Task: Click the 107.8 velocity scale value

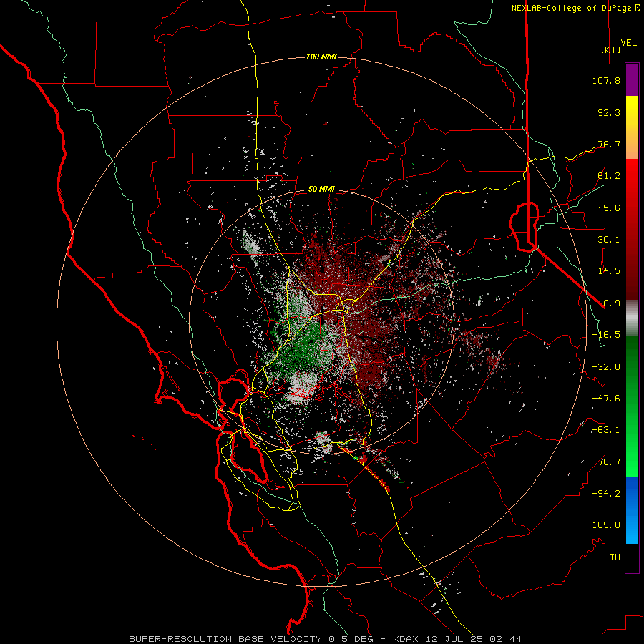Action: (606, 80)
